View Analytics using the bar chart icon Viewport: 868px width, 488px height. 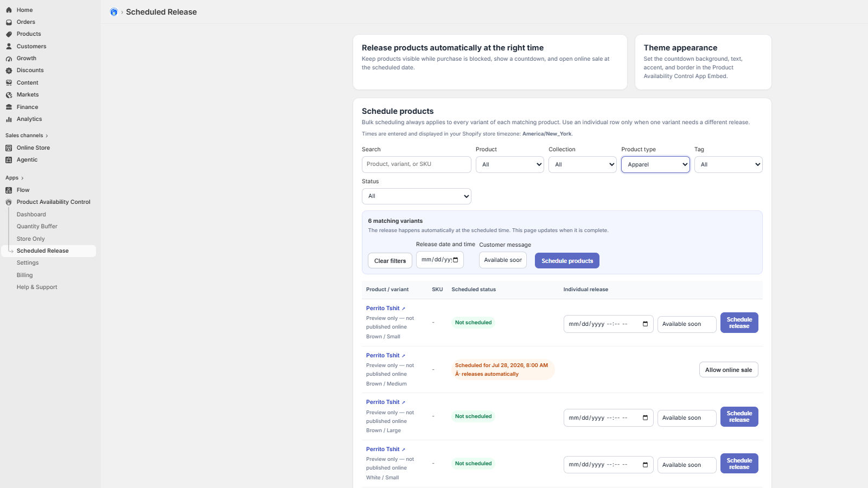tap(9, 119)
